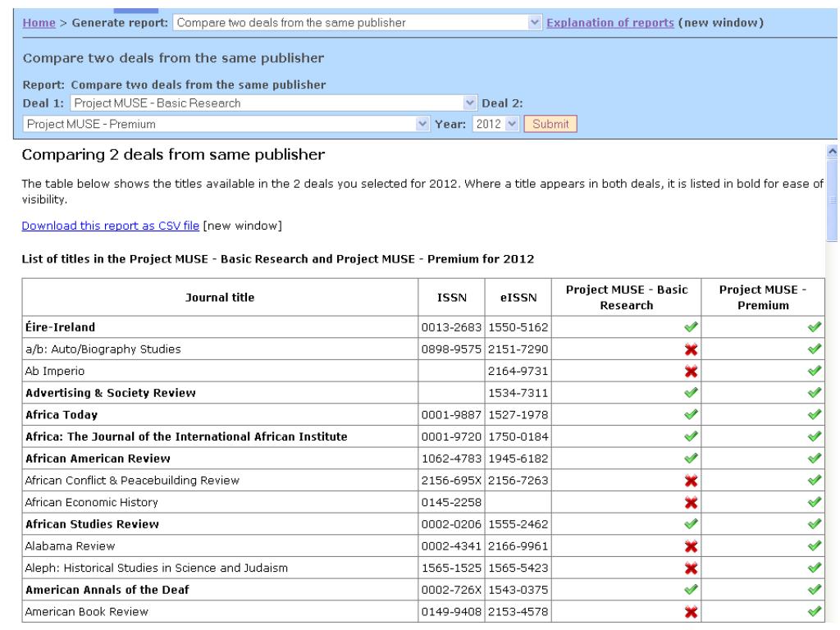
Task: Click the red cross for American Book Review
Action: (x=691, y=612)
